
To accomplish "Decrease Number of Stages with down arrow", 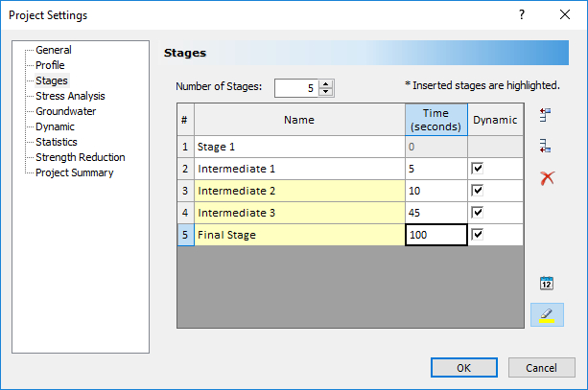I will 326,92.
